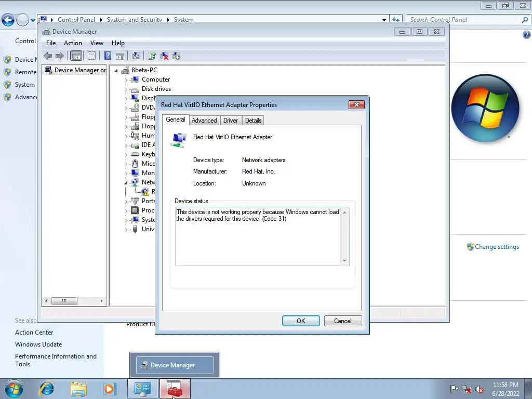Image resolution: width=532 pixels, height=399 pixels.
Task: Click Uninstall device toolbar icon with red X
Action: coord(164,56)
